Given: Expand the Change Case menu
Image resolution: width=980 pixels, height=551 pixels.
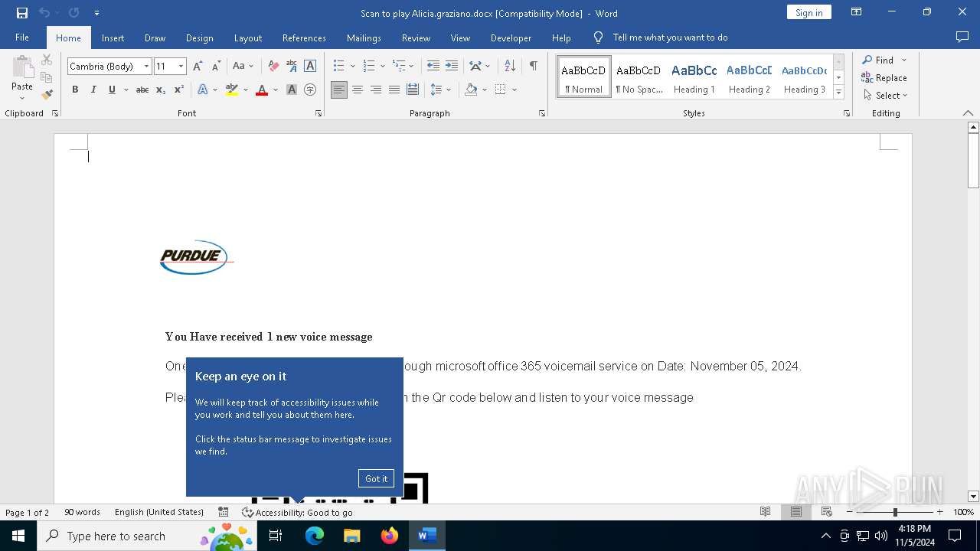Looking at the screenshot, I should (x=243, y=67).
